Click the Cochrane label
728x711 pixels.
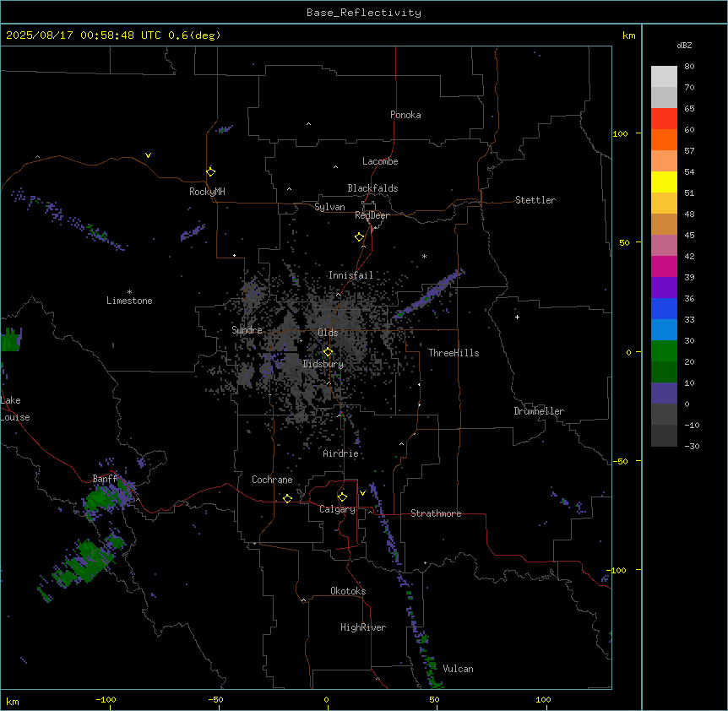pos(272,480)
